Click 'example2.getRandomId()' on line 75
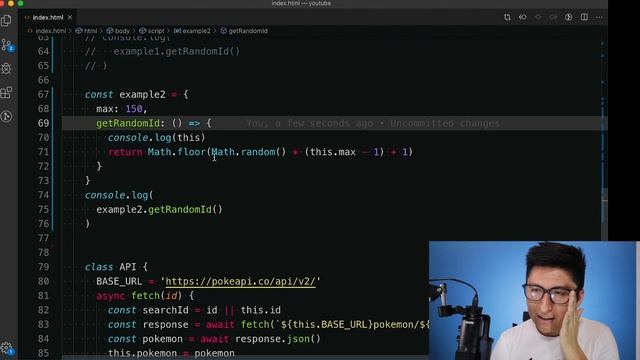 pos(159,209)
